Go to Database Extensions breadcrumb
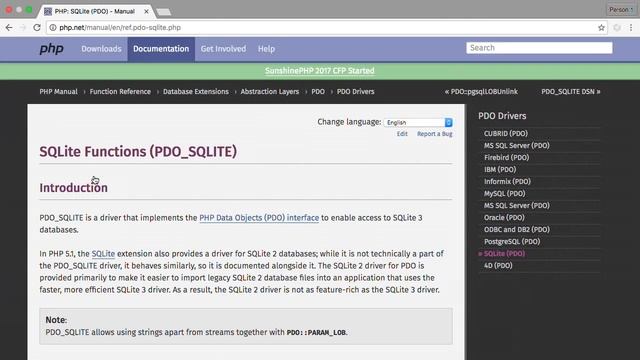 [x=196, y=91]
